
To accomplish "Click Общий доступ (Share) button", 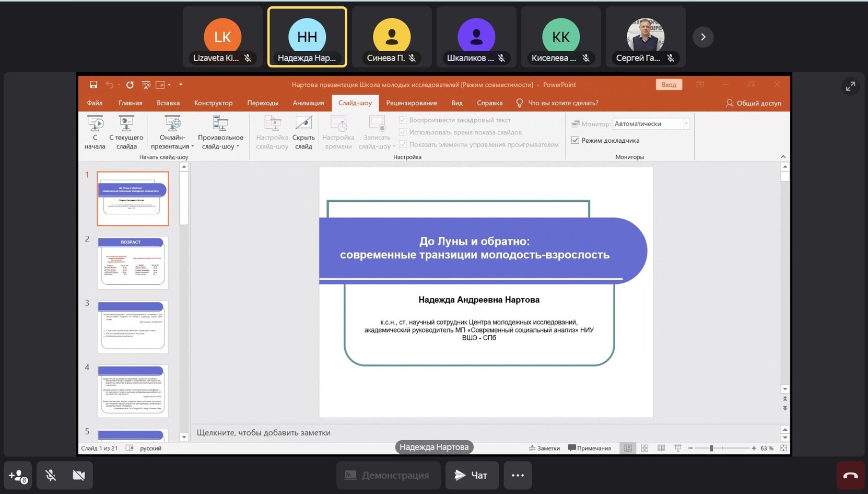I will 753,103.
